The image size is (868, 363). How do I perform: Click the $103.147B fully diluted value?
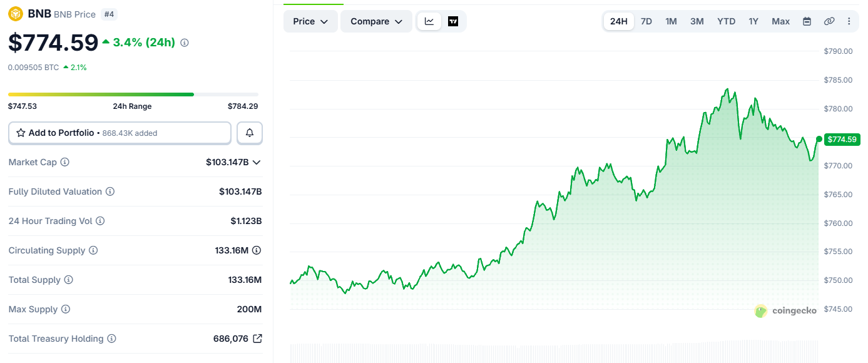240,192
